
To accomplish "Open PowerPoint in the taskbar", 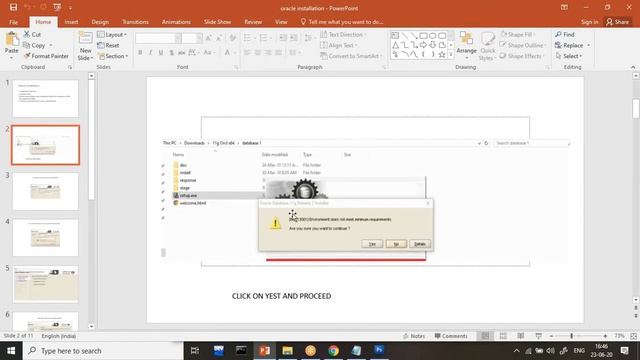I will click(x=264, y=351).
